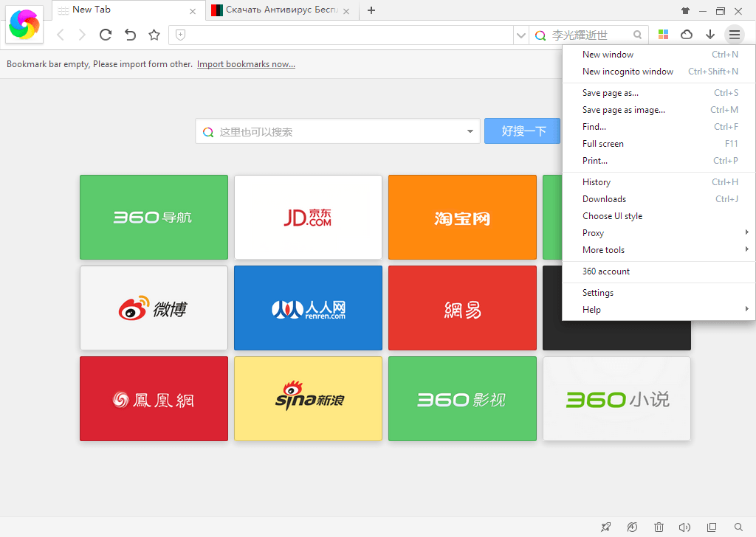Close the New Tab tab
Viewport: 756px width, 537px height.
coord(193,11)
